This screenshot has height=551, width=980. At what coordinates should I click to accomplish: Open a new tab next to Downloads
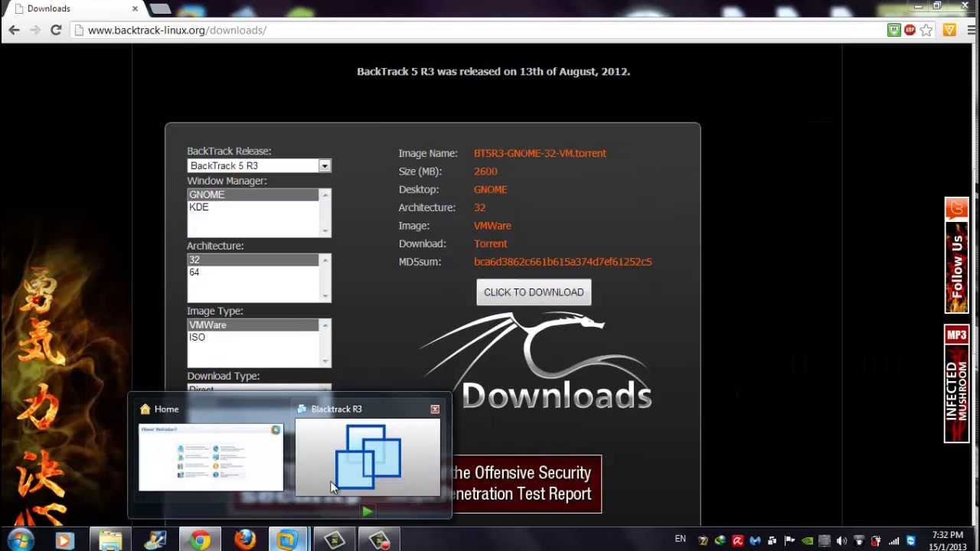(x=160, y=8)
